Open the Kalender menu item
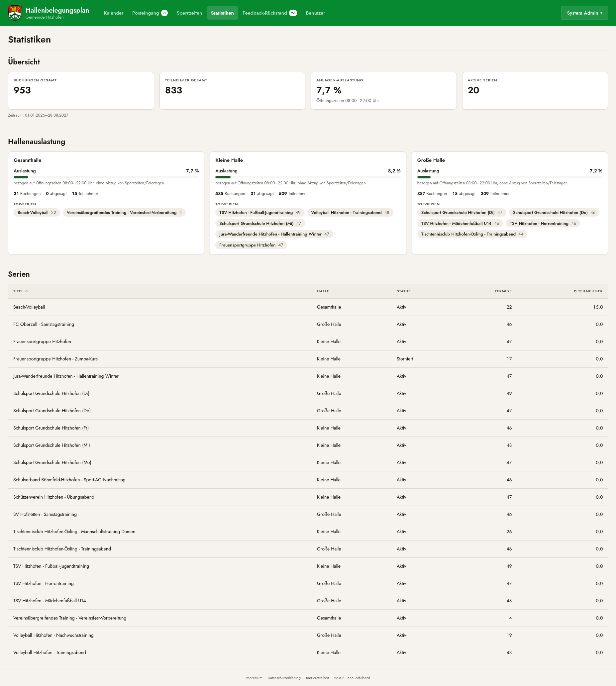The height and width of the screenshot is (686, 616). (113, 13)
